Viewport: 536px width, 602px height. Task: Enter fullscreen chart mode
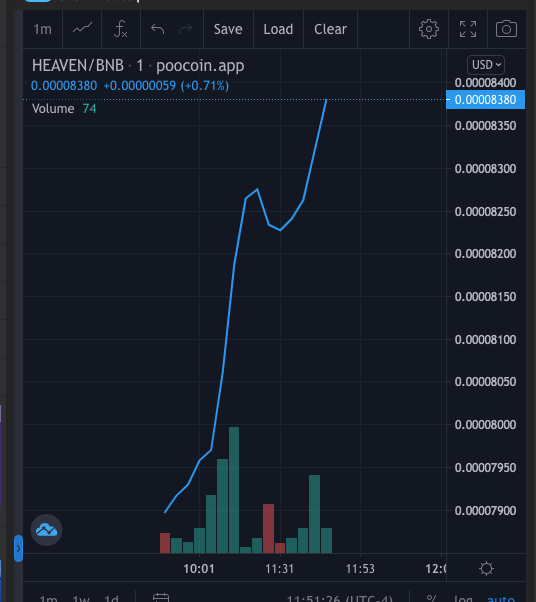(x=468, y=29)
